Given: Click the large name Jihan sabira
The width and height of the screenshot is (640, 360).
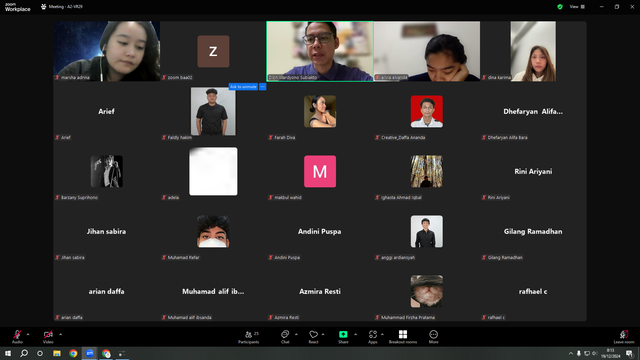Looking at the screenshot, I should click(106, 231).
